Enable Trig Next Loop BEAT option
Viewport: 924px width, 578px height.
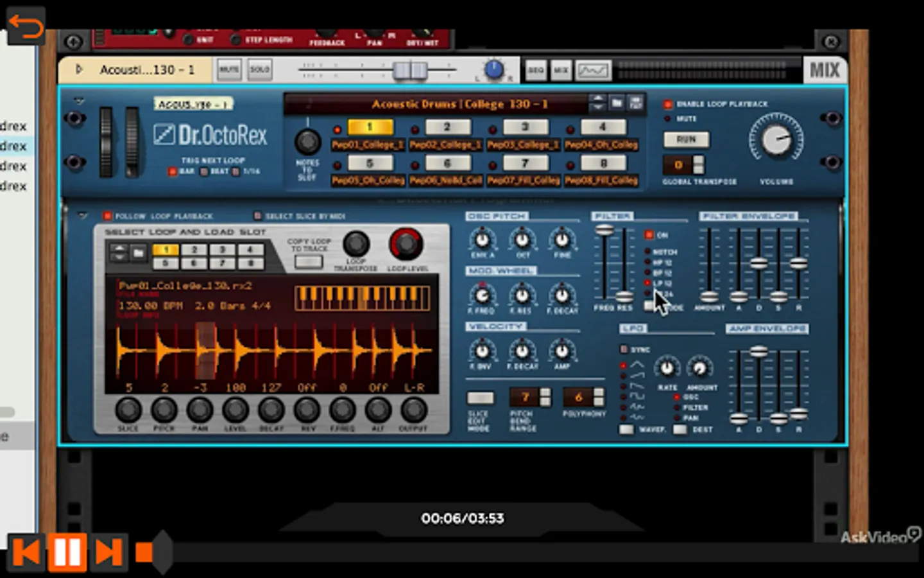pos(203,171)
